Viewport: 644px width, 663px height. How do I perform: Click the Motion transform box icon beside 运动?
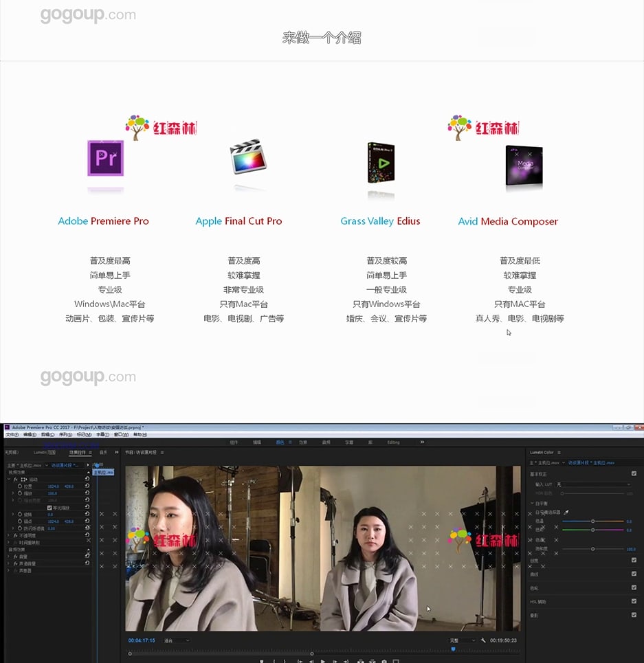[23, 479]
